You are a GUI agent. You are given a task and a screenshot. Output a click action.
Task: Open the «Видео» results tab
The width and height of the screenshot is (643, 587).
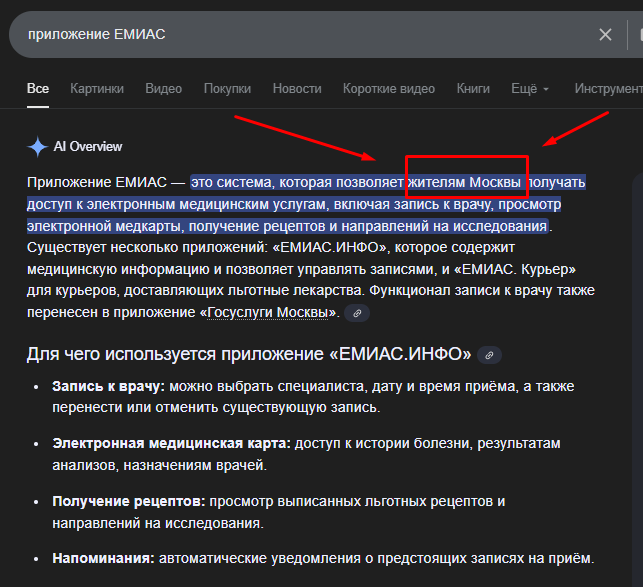(x=163, y=89)
